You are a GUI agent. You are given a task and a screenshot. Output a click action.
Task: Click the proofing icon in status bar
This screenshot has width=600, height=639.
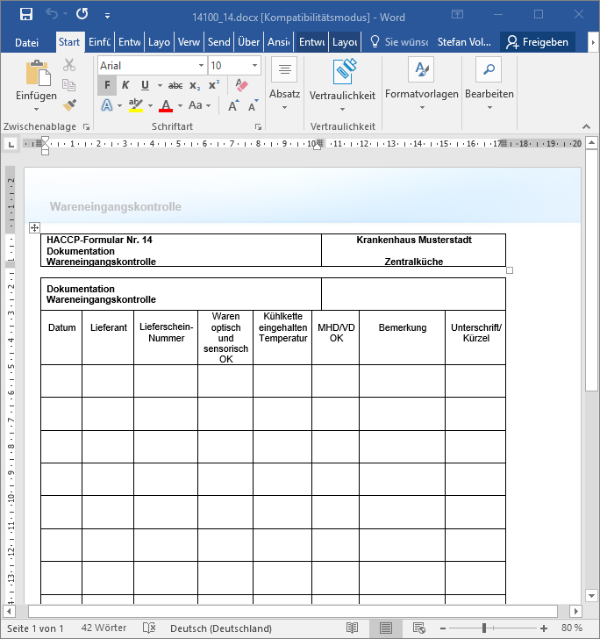(149, 628)
